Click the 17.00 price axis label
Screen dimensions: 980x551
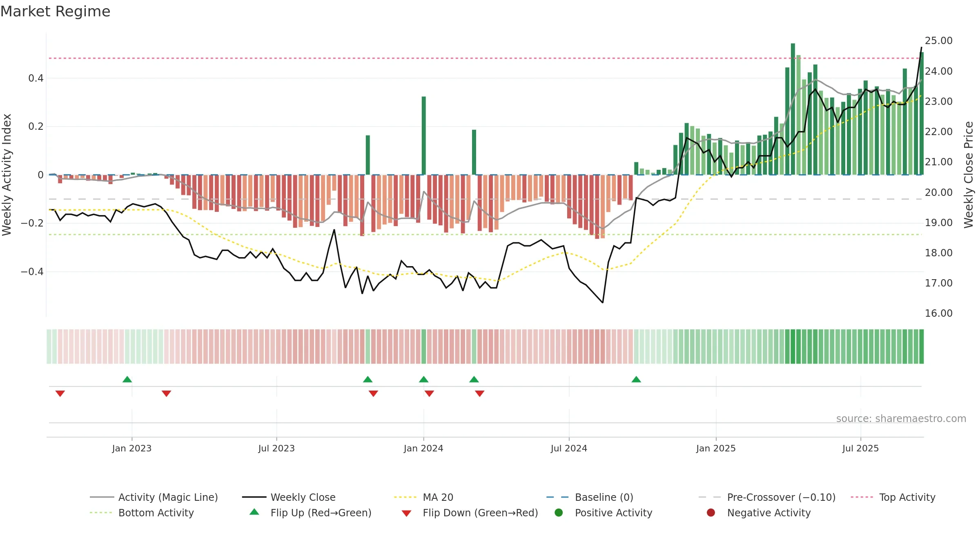click(x=939, y=283)
